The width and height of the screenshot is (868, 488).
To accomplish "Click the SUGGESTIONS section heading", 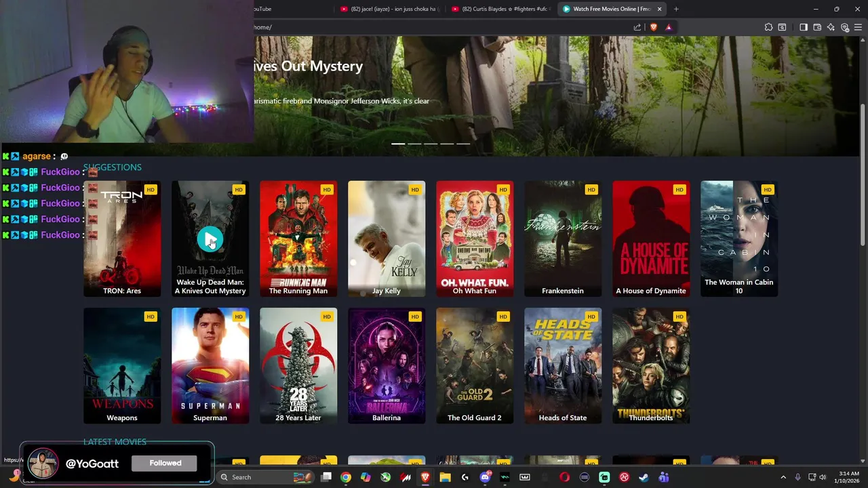I will [113, 167].
